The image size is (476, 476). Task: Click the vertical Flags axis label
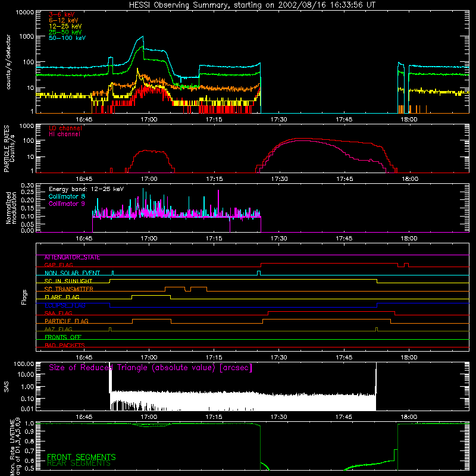24,297
